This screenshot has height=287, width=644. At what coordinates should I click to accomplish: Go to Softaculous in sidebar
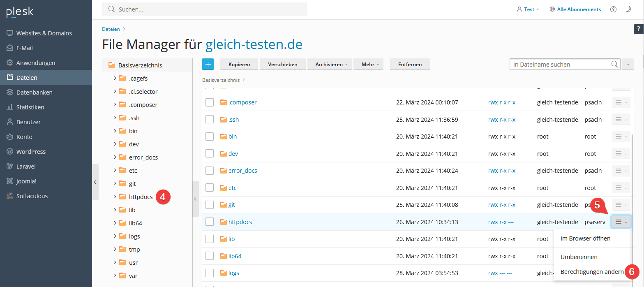(32, 196)
